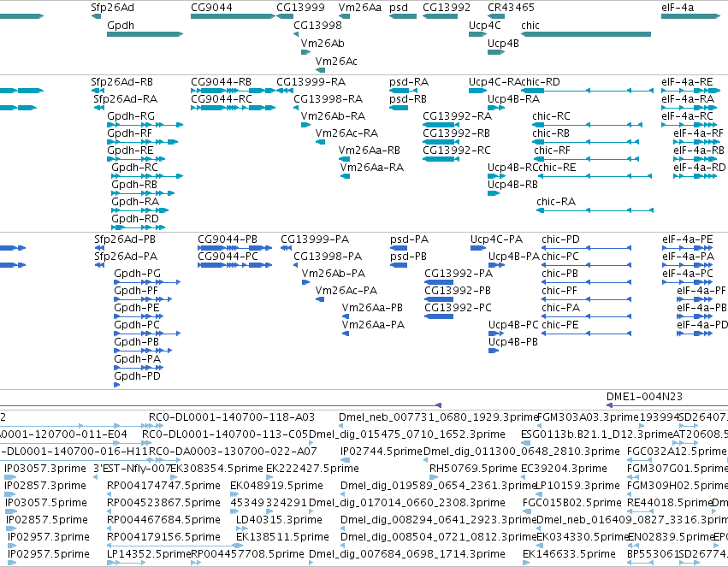The height and width of the screenshot is (567, 728).
Task: Click the chic-PE protein label
Action: click(560, 325)
